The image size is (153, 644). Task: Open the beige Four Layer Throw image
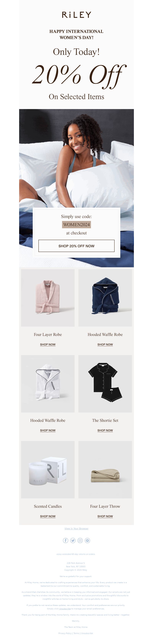click(105, 470)
